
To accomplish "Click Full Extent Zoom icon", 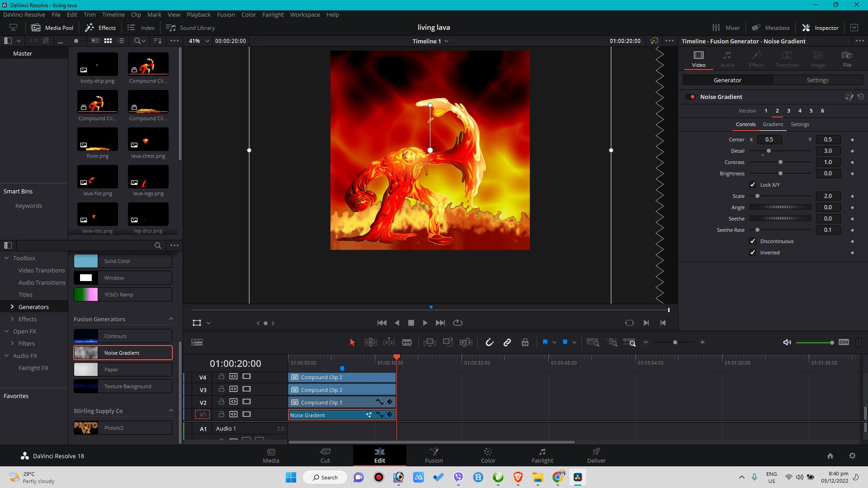I will tap(593, 343).
